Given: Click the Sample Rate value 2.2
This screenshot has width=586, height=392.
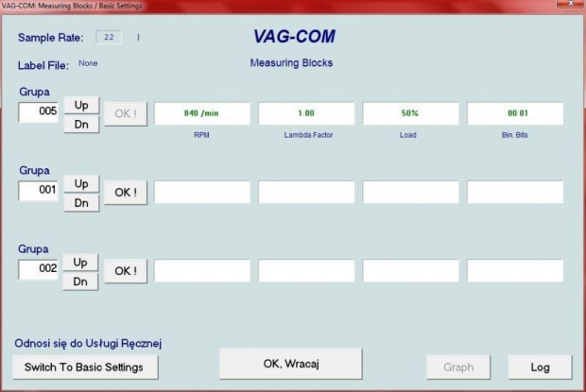Looking at the screenshot, I should click(109, 38).
